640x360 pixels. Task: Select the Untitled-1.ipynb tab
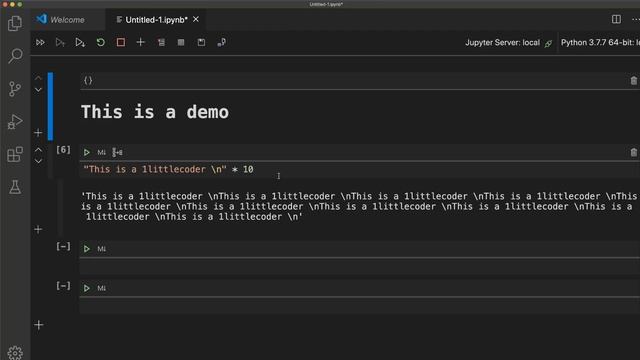point(156,20)
